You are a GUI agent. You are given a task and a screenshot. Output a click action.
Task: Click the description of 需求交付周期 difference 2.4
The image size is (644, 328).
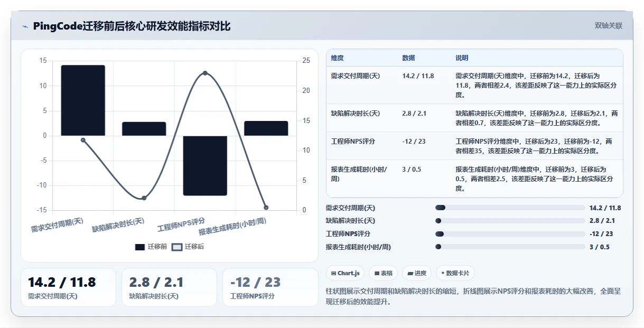pos(536,86)
